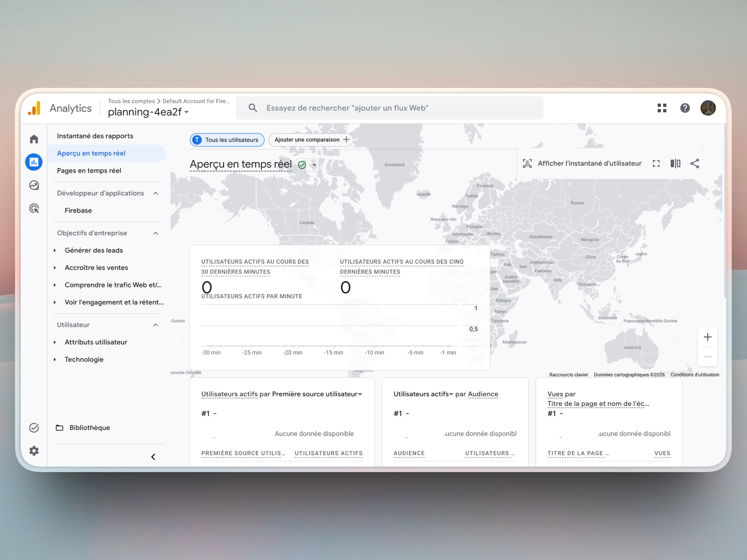Open the Home icon in left rail

(x=34, y=139)
